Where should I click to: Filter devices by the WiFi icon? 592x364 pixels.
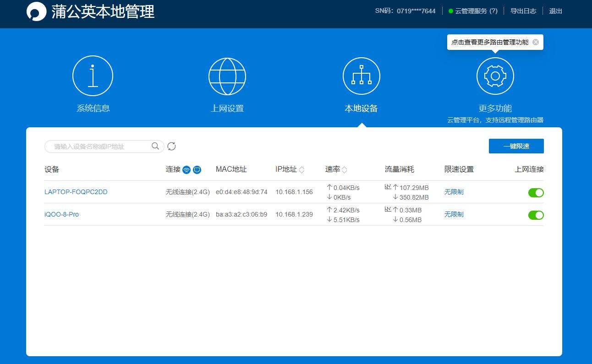click(186, 169)
